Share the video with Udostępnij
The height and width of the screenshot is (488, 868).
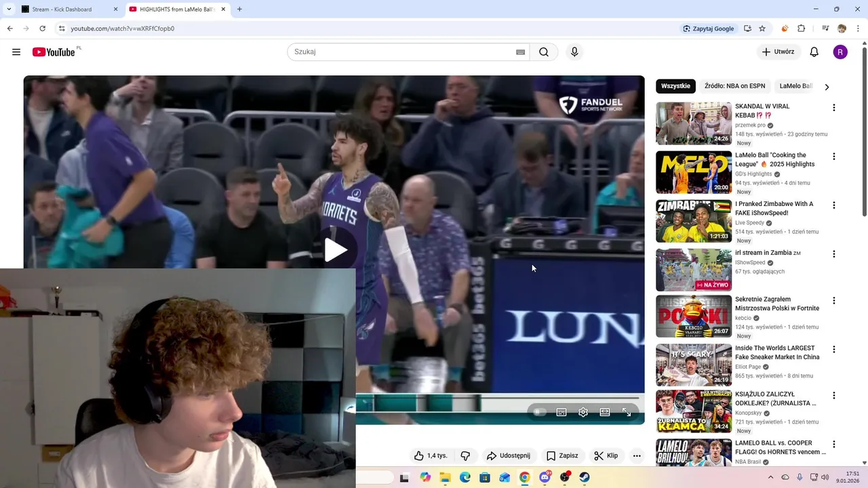[509, 455]
